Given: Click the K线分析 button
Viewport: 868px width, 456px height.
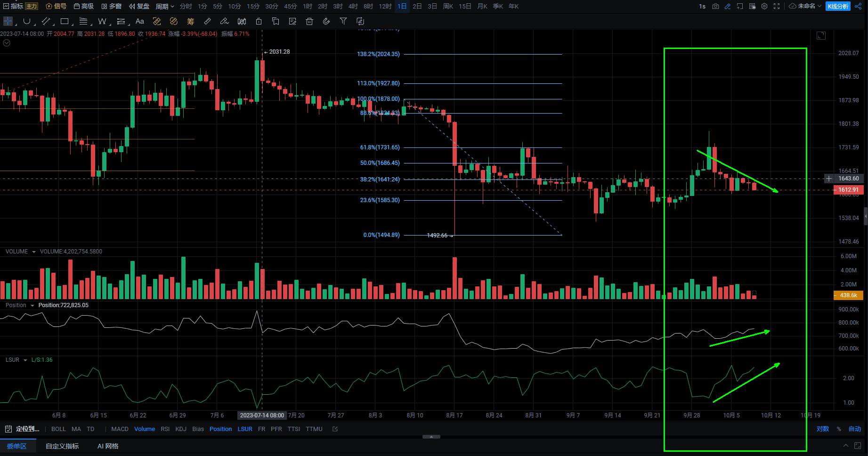Looking at the screenshot, I should click(838, 6).
